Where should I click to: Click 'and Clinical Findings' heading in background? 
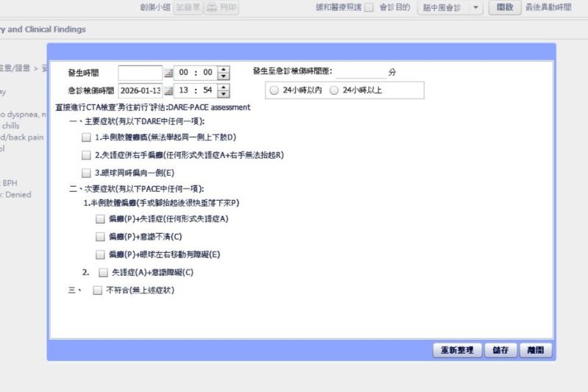[46, 29]
